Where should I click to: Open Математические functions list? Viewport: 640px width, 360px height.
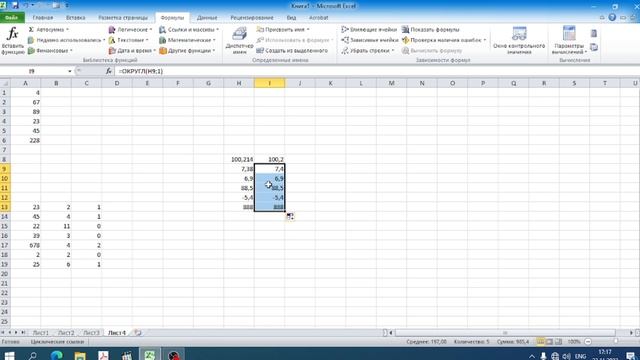point(187,40)
